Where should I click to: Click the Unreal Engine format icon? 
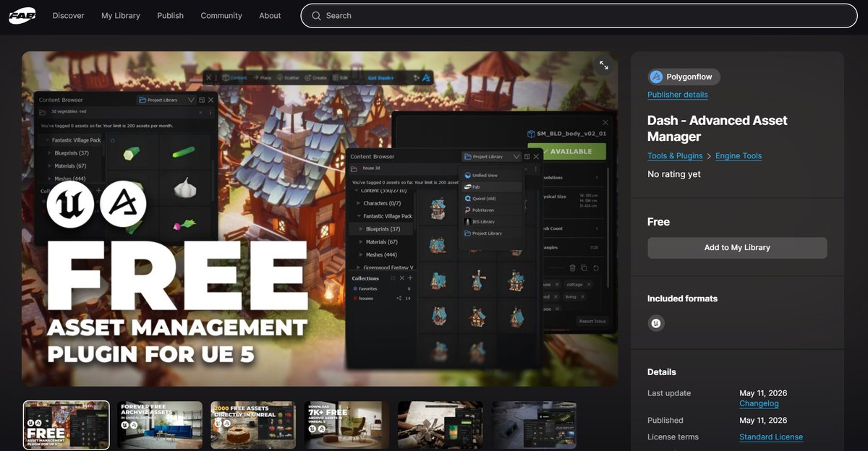(656, 323)
